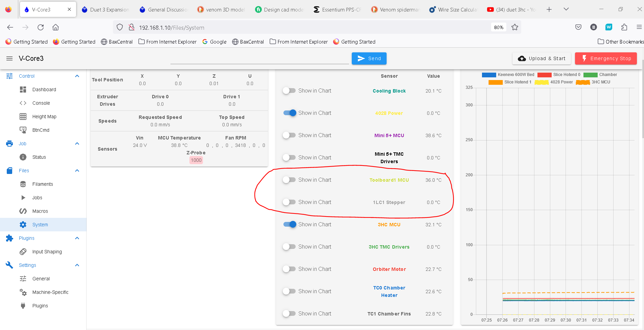This screenshot has height=330, width=644.
Task: Toggle Show in Chart for Cooling Block
Action: coord(290,91)
